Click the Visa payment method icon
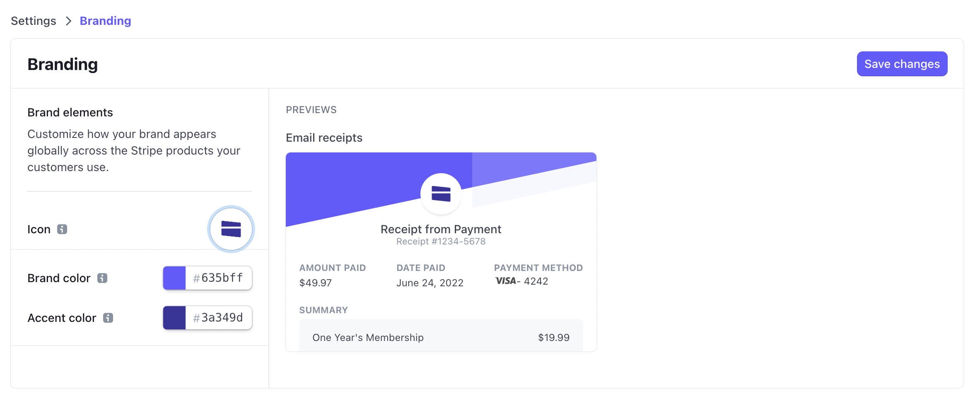Image resolution: width=980 pixels, height=406 pixels. pyautogui.click(x=506, y=281)
